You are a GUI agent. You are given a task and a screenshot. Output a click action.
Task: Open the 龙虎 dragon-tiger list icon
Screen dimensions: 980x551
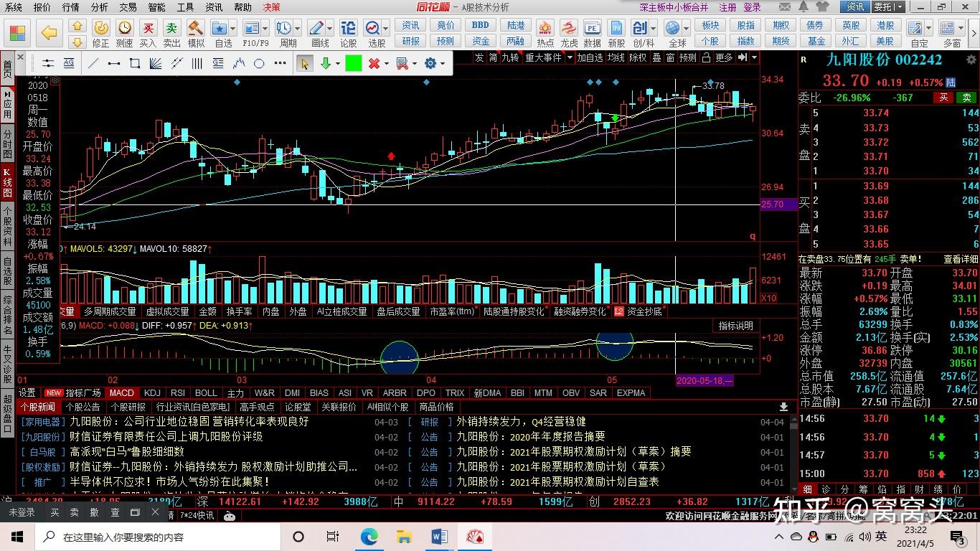(x=569, y=33)
